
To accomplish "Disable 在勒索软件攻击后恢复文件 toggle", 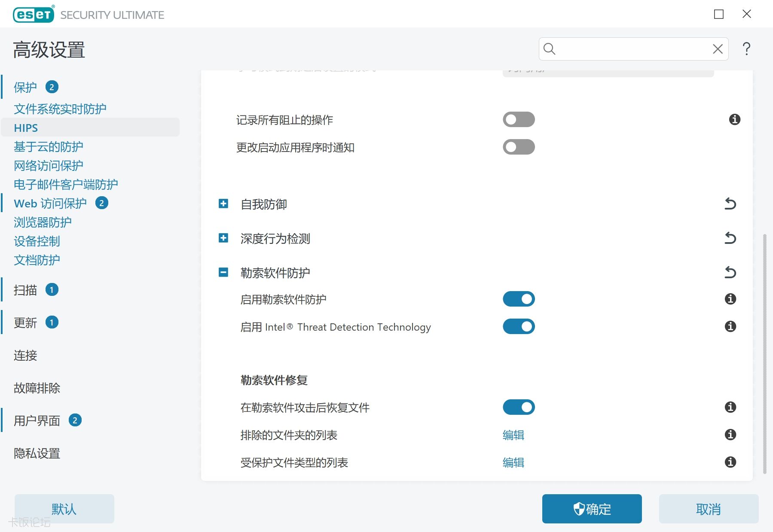I will click(519, 407).
